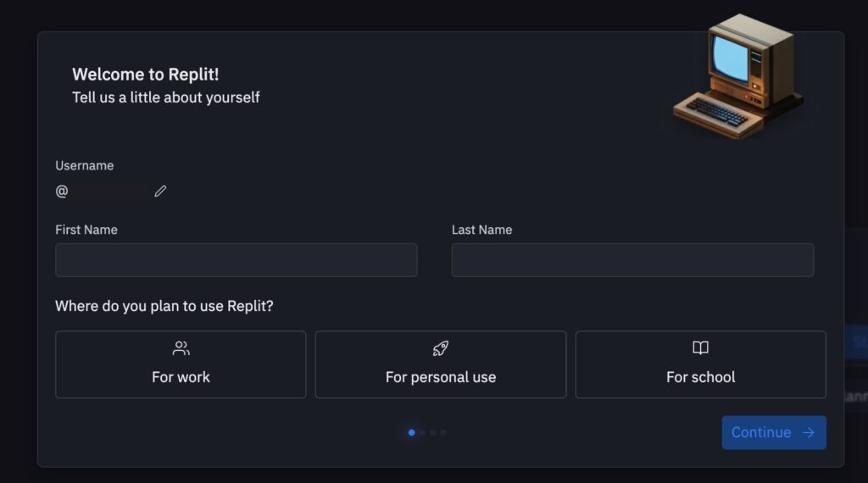Click the open book icon above For school
This screenshot has height=483, width=868.
point(700,347)
